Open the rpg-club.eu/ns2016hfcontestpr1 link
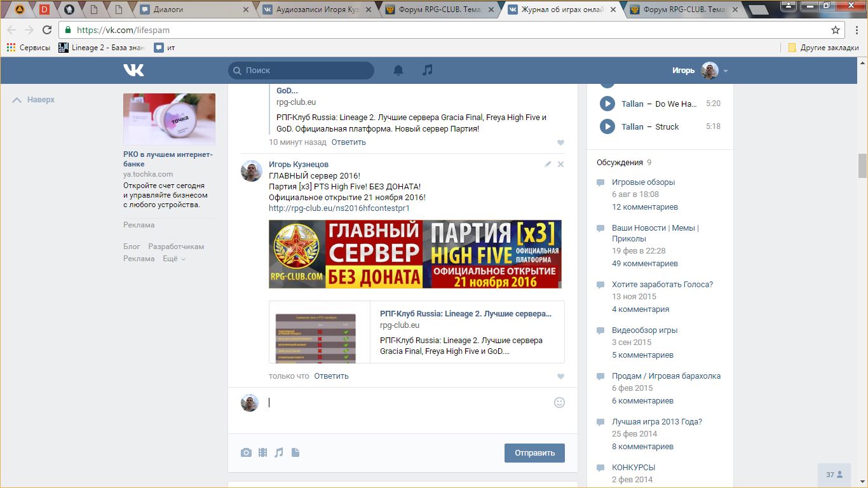The height and width of the screenshot is (488, 868). tap(339, 208)
